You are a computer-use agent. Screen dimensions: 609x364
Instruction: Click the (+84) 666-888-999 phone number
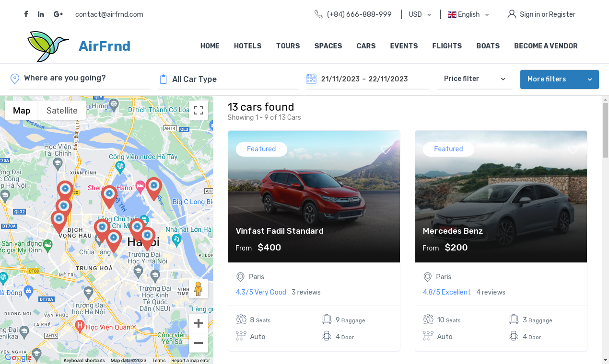pyautogui.click(x=359, y=14)
